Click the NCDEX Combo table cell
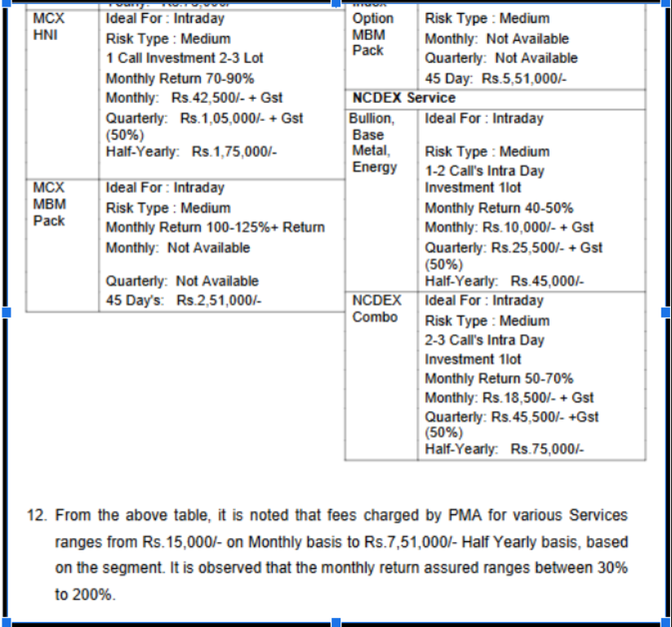672x627 pixels. point(376,309)
